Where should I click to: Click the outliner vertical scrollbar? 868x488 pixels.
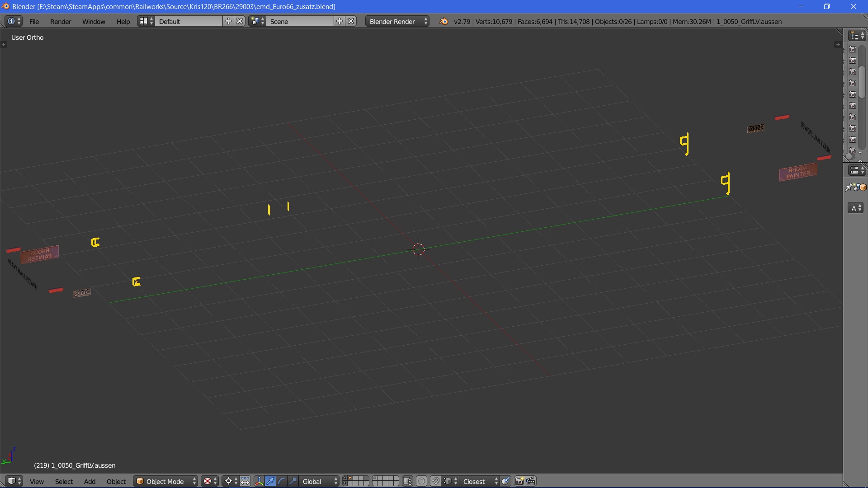click(862, 81)
